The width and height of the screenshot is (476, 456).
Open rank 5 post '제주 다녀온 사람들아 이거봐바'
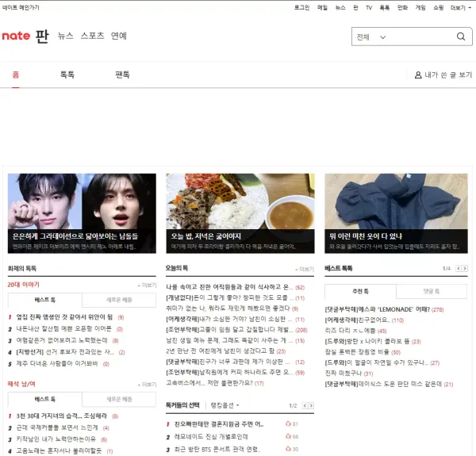pos(57,363)
